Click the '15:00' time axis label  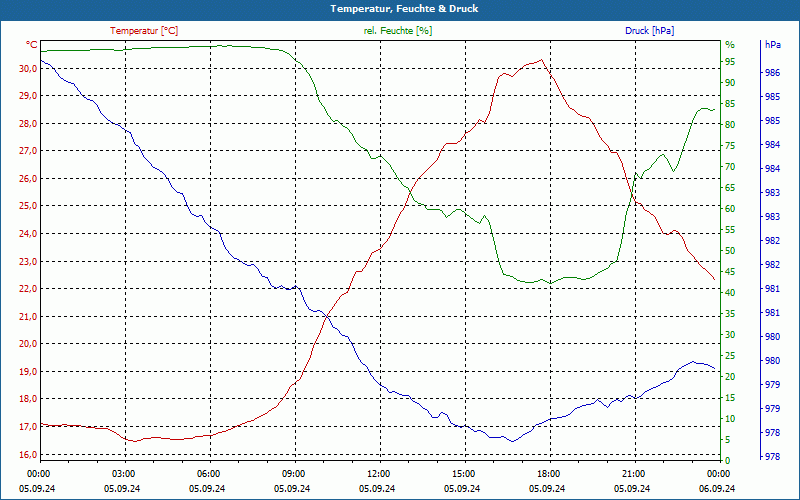coord(465,474)
